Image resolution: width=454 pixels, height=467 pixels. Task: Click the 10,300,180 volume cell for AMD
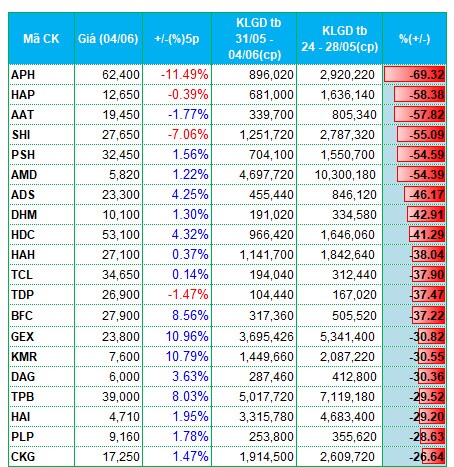(x=345, y=175)
